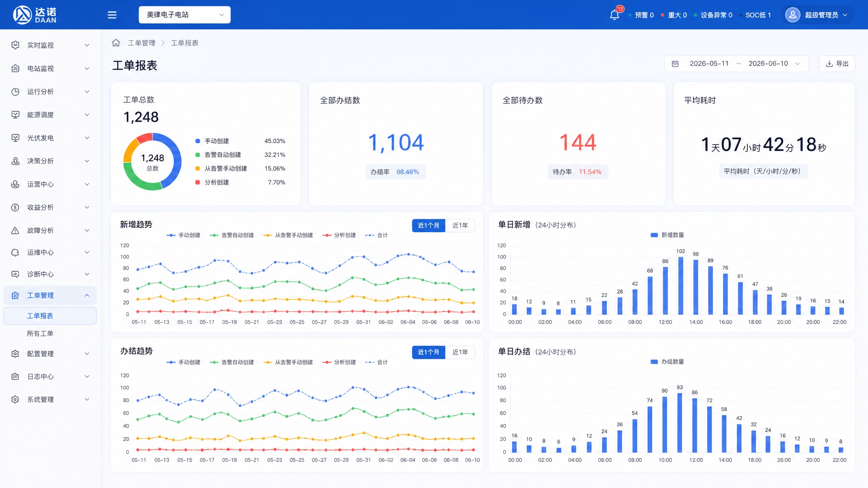Click the 决策分析 sidebar icon
Viewport: 868px width, 488px height.
coord(15,161)
